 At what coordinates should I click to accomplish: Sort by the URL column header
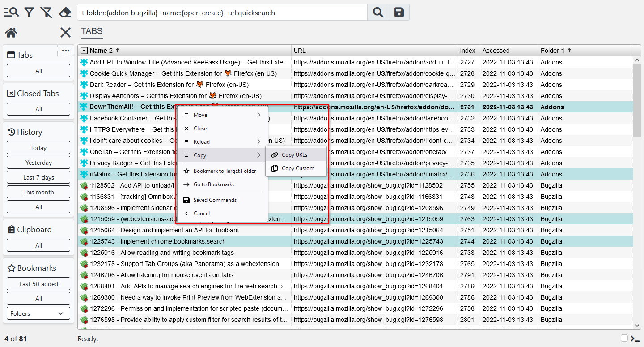pos(374,51)
